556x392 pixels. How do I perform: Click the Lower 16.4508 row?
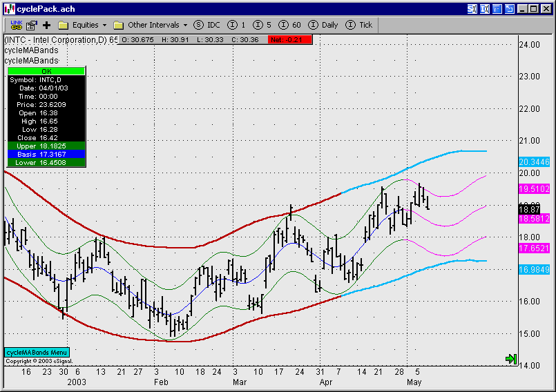coord(46,163)
